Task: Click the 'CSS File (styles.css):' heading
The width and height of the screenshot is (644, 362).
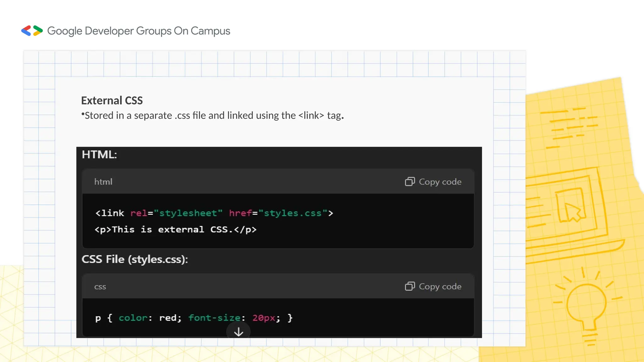Action: click(x=135, y=259)
